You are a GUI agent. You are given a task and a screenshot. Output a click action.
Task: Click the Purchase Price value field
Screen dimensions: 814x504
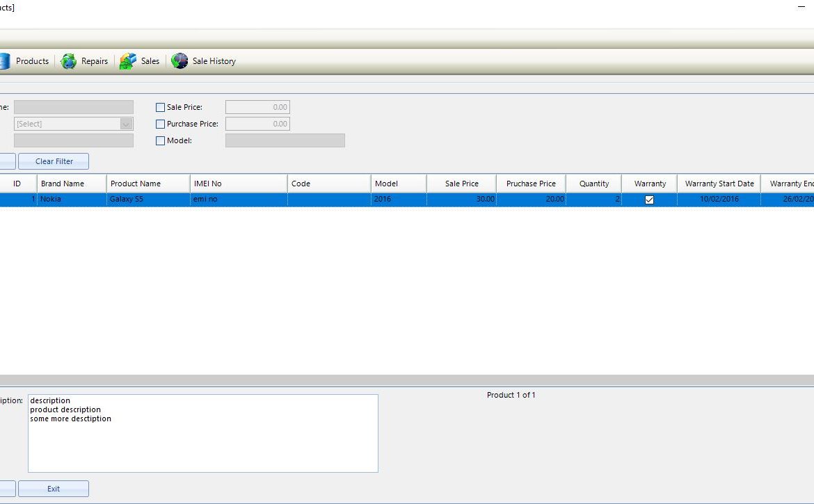click(257, 124)
